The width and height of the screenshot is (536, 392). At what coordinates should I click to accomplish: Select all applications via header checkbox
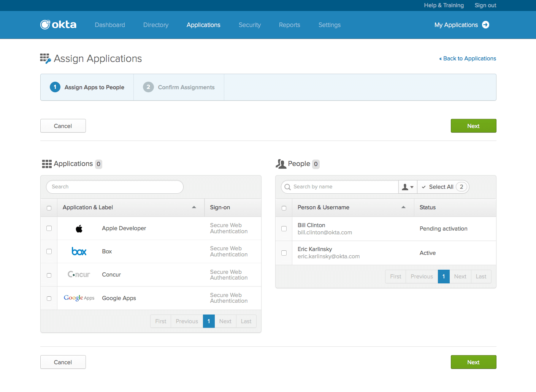[49, 208]
